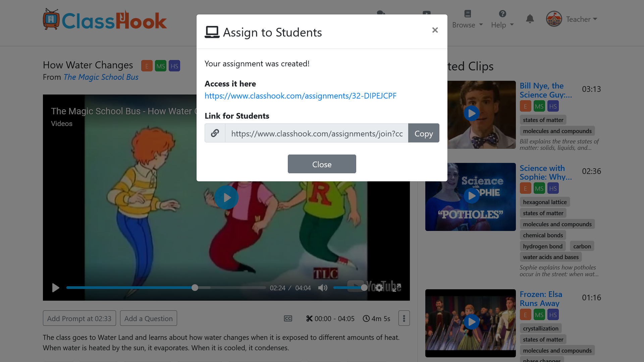Click the Browse book icon in navbar
This screenshot has height=362, width=644.
pyautogui.click(x=468, y=14)
